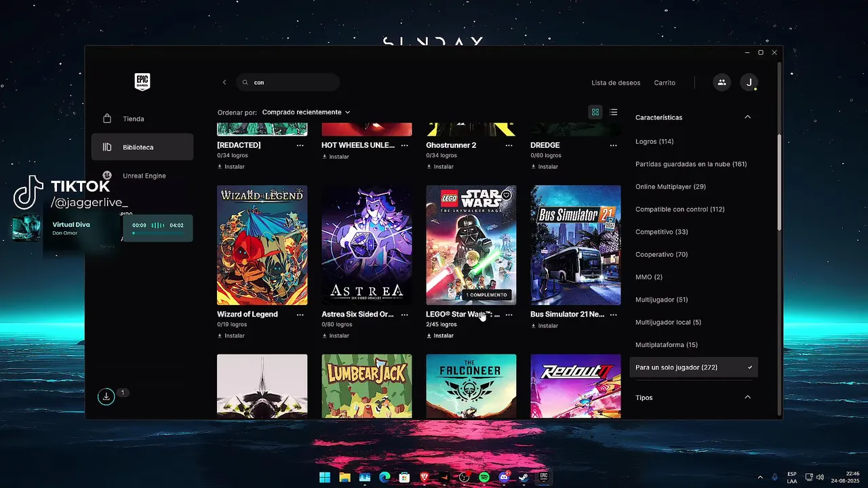
Task: Install Ghostrunner 2
Action: click(x=440, y=167)
